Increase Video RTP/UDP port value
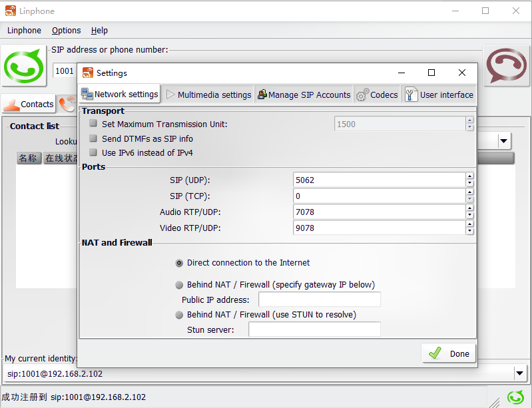 click(469, 224)
